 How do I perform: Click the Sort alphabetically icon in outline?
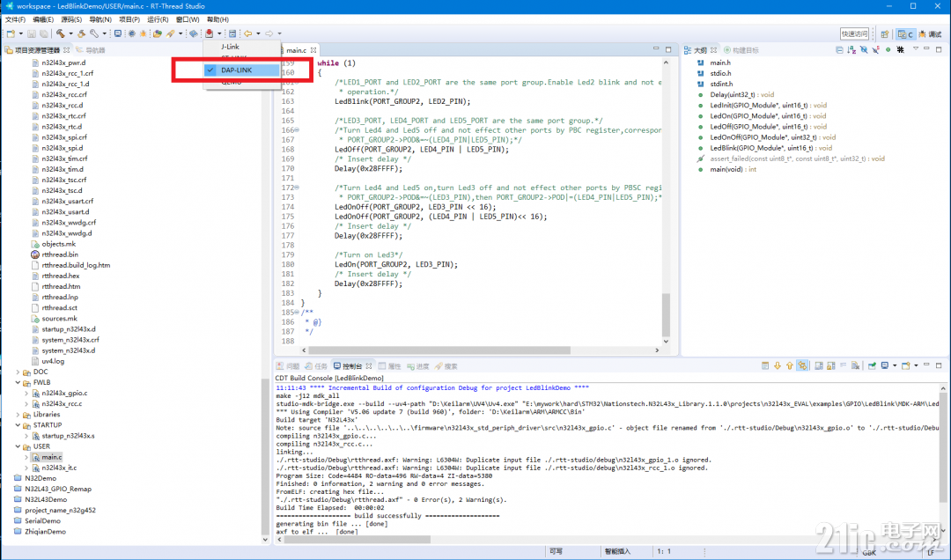851,50
